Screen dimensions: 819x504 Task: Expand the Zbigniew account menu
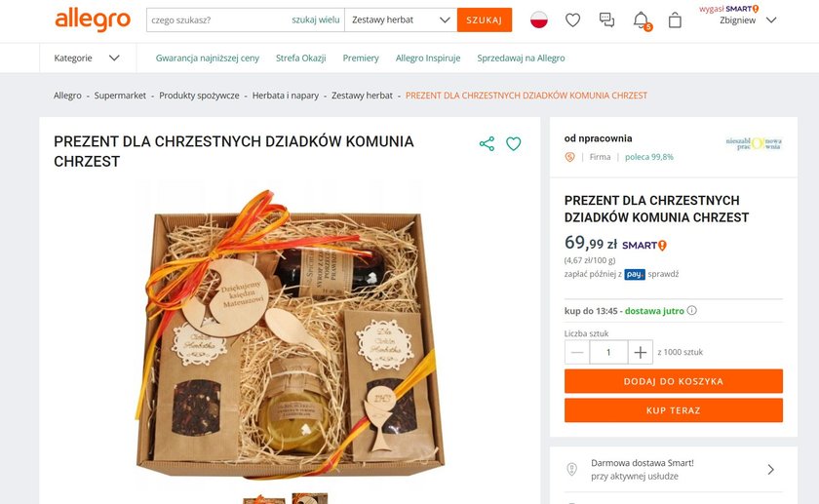[748, 20]
